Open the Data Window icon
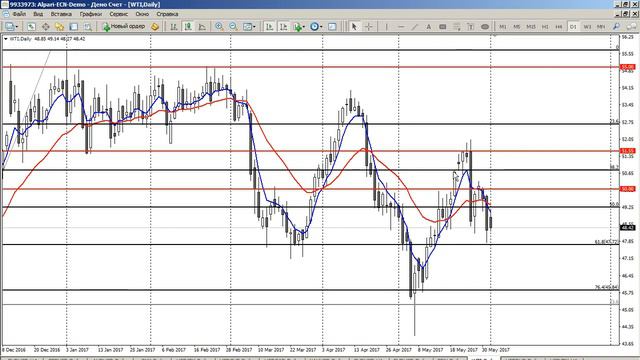The image size is (640, 360). click(45, 27)
